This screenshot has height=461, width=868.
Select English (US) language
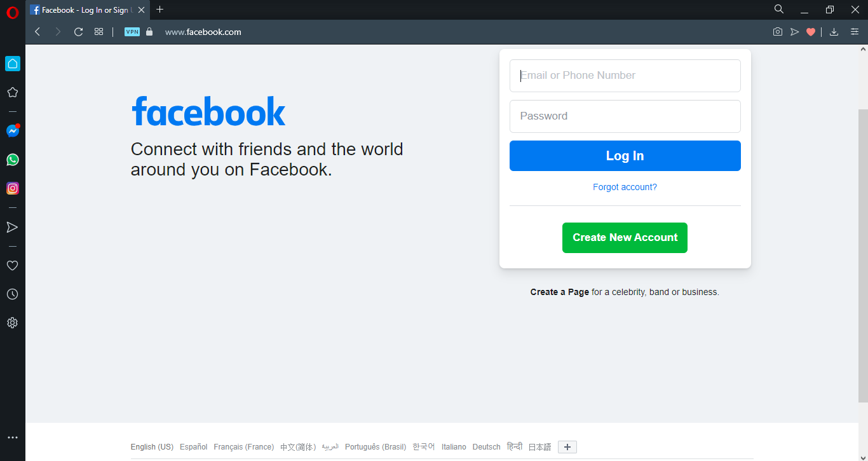point(152,447)
